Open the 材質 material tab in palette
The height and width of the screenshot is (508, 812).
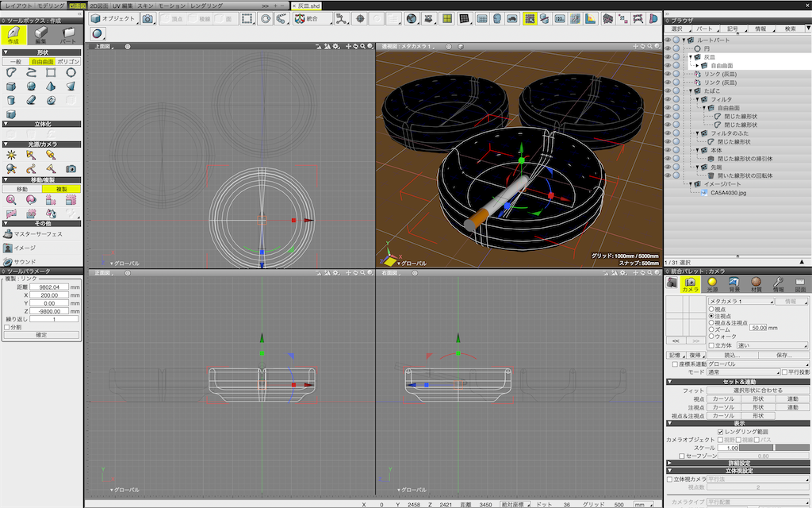point(756,284)
